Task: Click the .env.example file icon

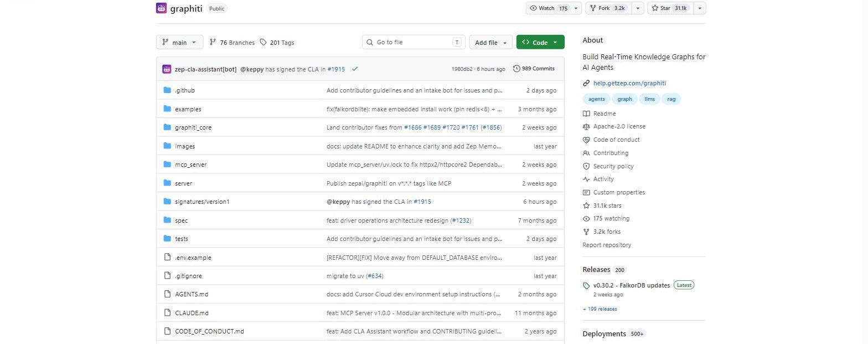Action: point(167,258)
